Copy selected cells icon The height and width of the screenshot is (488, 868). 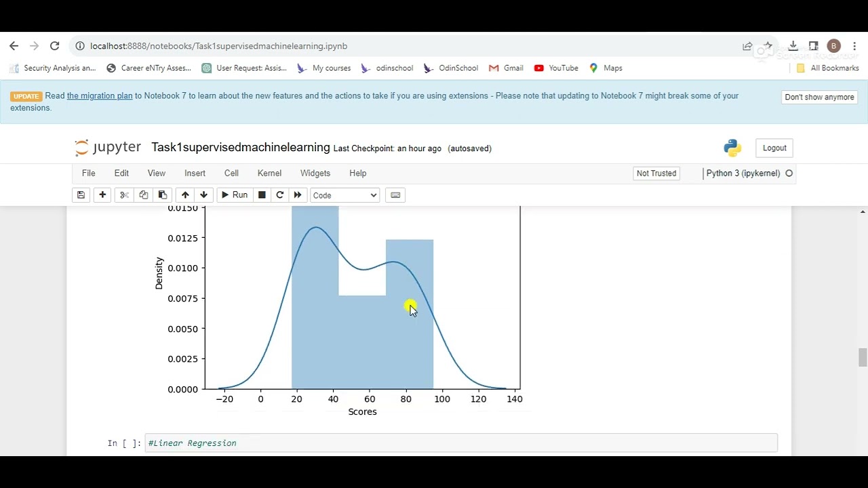[x=143, y=195]
